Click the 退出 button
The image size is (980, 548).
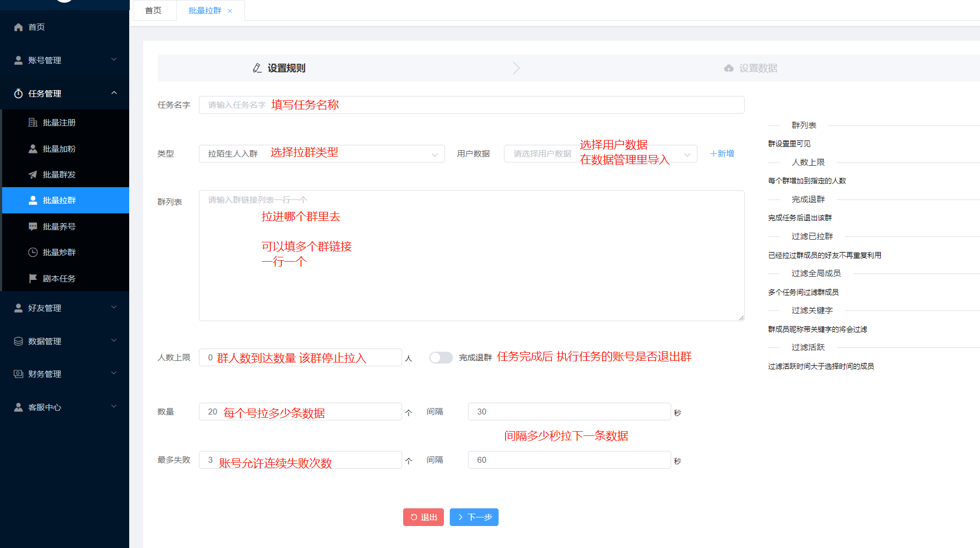423,517
